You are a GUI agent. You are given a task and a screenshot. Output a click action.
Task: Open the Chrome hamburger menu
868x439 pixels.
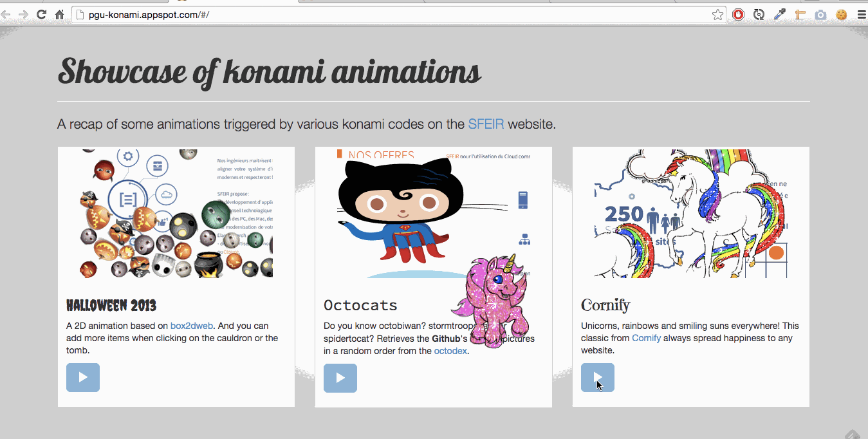tap(862, 14)
